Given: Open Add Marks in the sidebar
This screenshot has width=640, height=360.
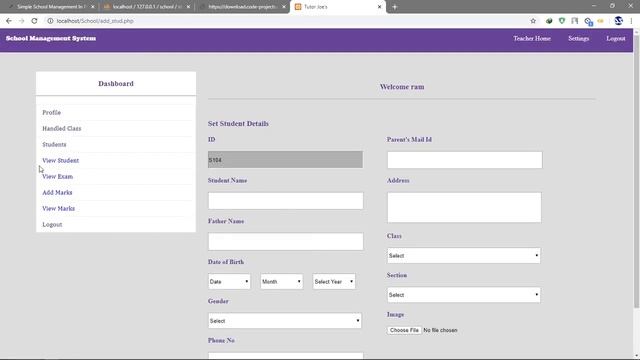Looking at the screenshot, I should tap(57, 192).
